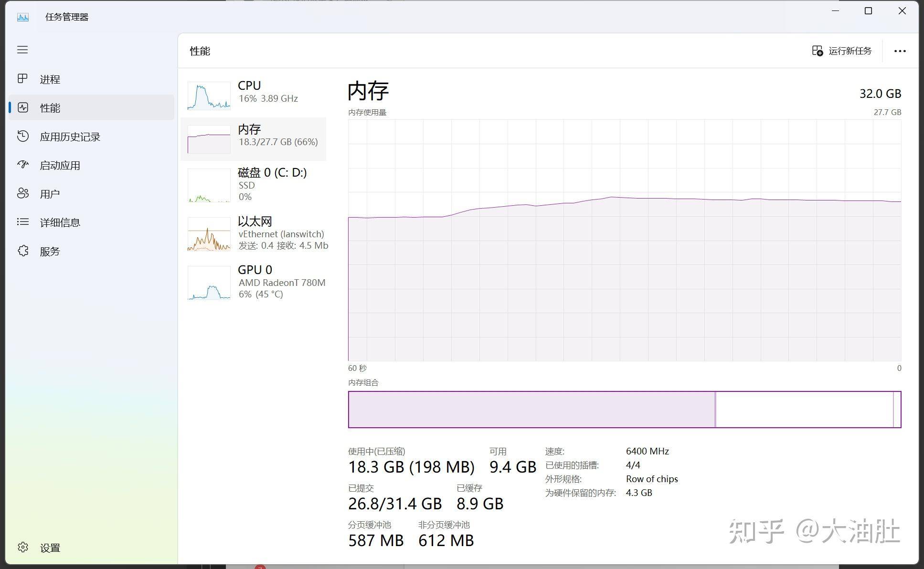Image resolution: width=924 pixels, height=569 pixels.
Task: Click the 4/4 slots used value
Action: tap(633, 465)
